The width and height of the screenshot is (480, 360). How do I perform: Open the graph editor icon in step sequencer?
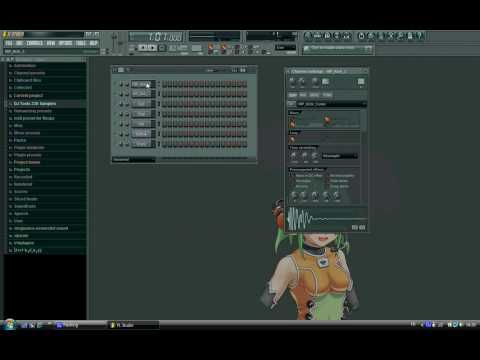(x=235, y=70)
